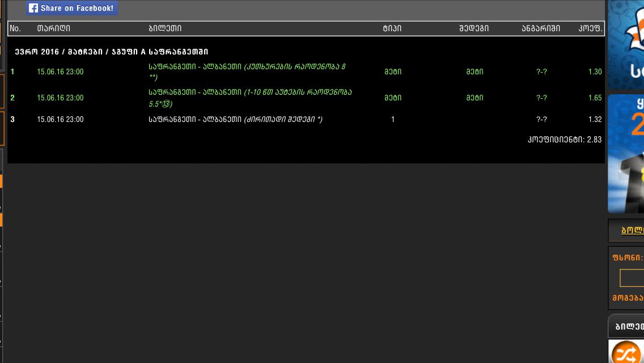
Task: Click row 3 date 15.06.16 23:00
Action: [60, 119]
